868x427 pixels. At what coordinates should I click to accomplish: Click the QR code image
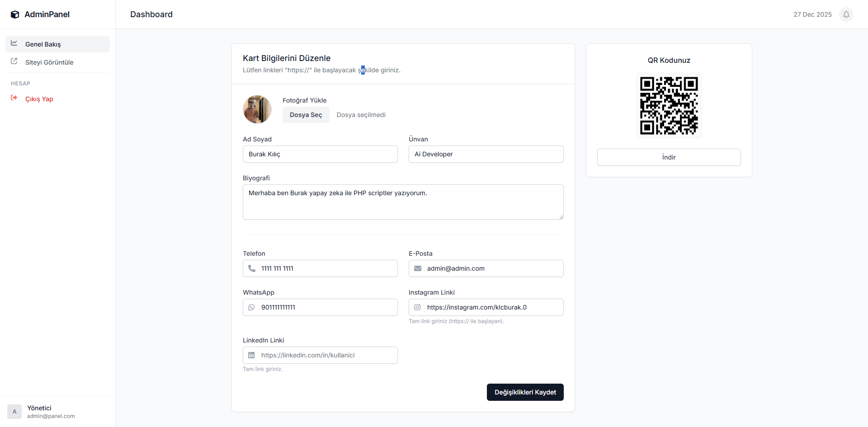[x=669, y=106]
